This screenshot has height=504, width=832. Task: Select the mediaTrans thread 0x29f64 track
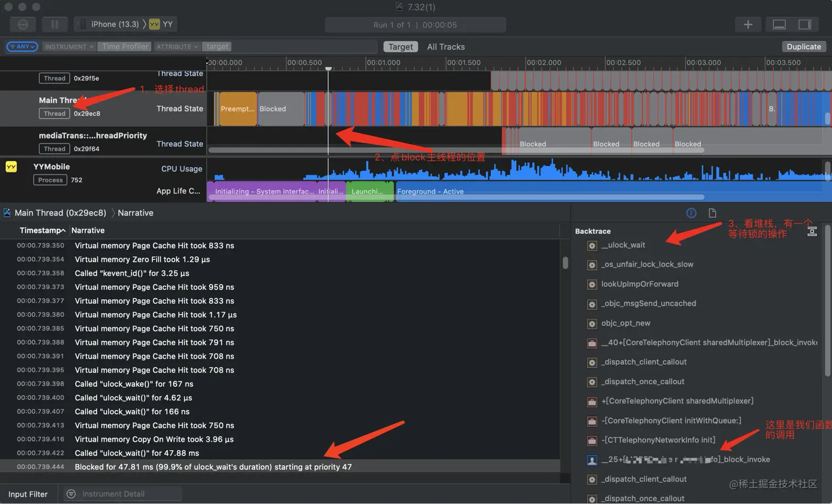point(103,141)
